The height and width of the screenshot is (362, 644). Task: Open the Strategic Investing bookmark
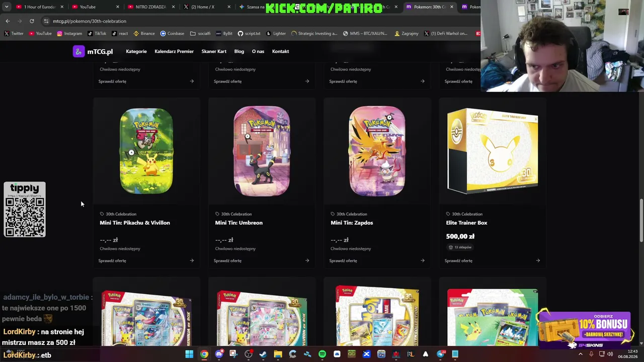coord(314,34)
